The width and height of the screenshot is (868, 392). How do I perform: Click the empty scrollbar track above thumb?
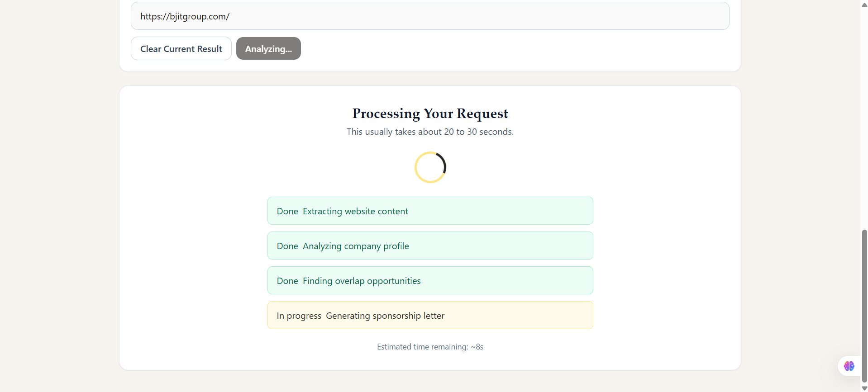(864, 118)
